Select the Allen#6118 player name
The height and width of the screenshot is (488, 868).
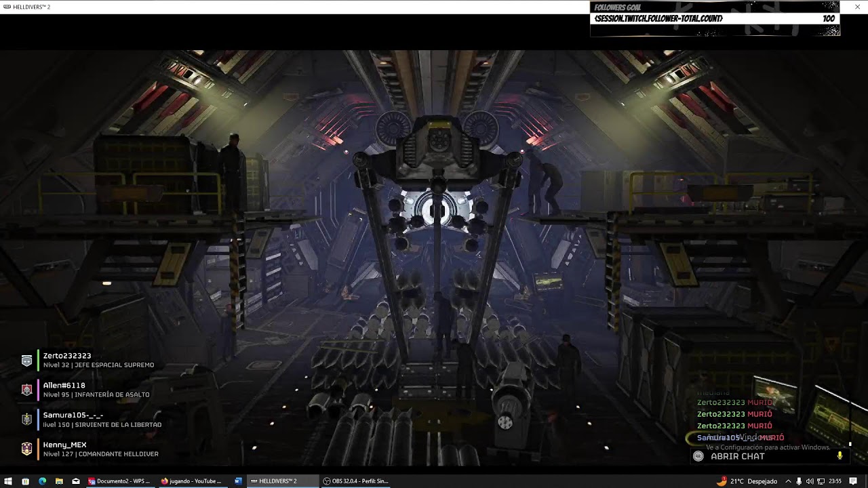click(64, 386)
